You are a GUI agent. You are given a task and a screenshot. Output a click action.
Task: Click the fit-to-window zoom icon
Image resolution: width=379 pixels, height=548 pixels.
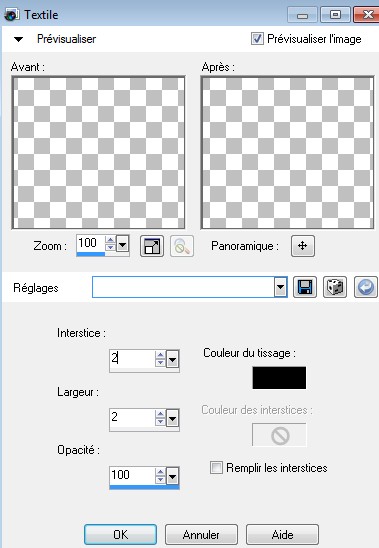[152, 246]
